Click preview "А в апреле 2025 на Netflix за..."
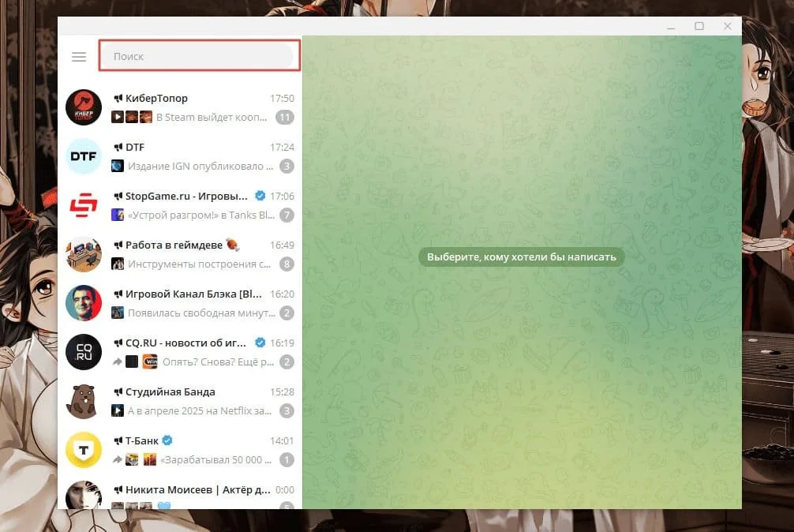794x532 pixels. pyautogui.click(x=200, y=411)
